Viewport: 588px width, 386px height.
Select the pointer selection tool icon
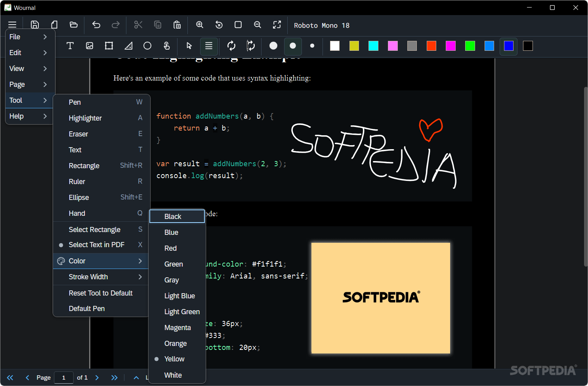point(189,46)
